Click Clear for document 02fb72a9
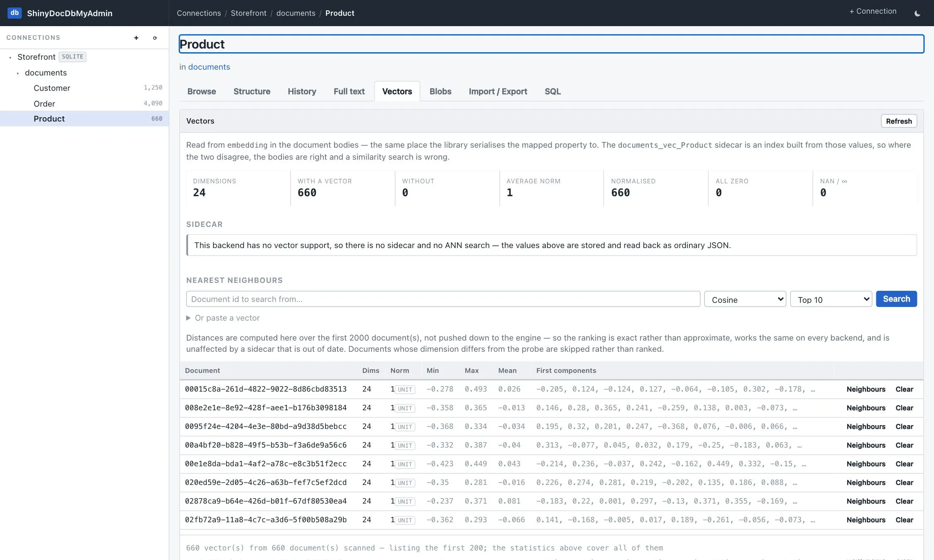Screen dimensions: 934x560 904,520
